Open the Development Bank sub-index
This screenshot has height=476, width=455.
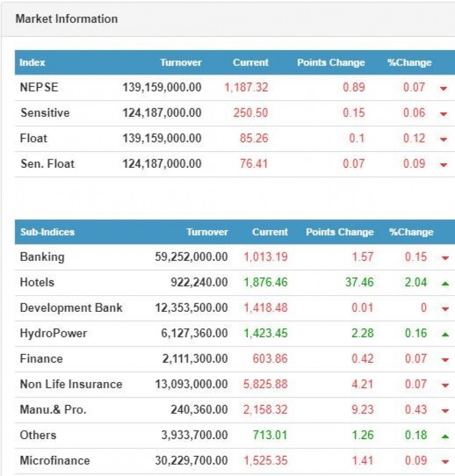(71, 308)
